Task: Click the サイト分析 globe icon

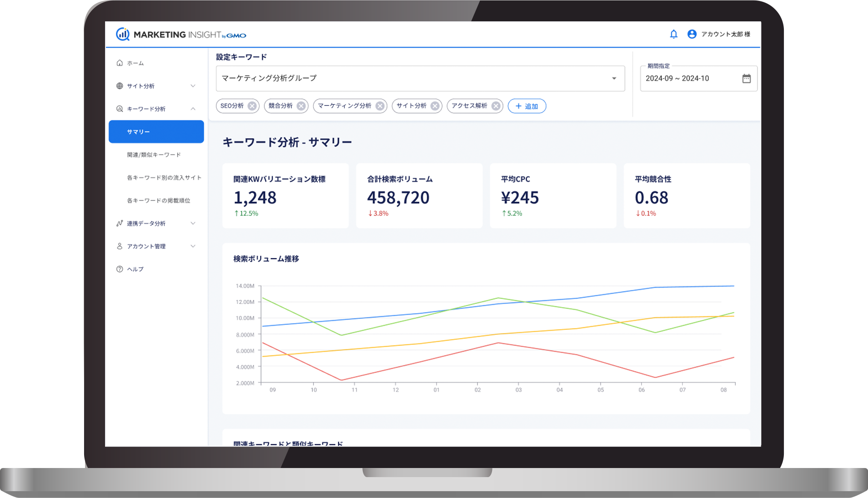Action: (x=120, y=86)
